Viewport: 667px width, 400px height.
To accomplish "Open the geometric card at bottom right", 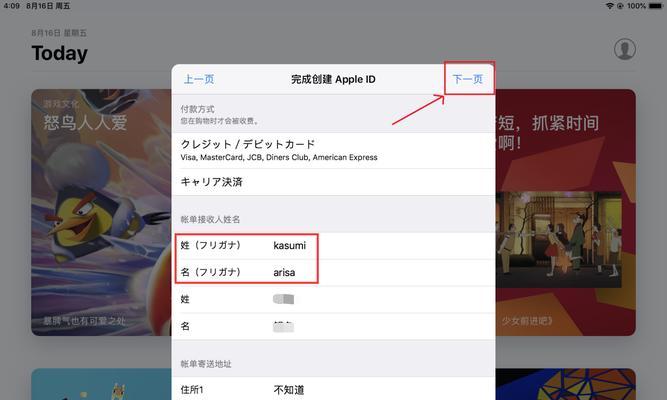I will tap(565, 384).
